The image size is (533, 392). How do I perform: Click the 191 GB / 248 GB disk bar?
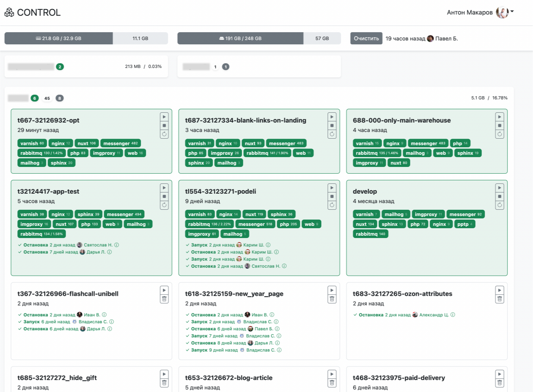point(240,38)
